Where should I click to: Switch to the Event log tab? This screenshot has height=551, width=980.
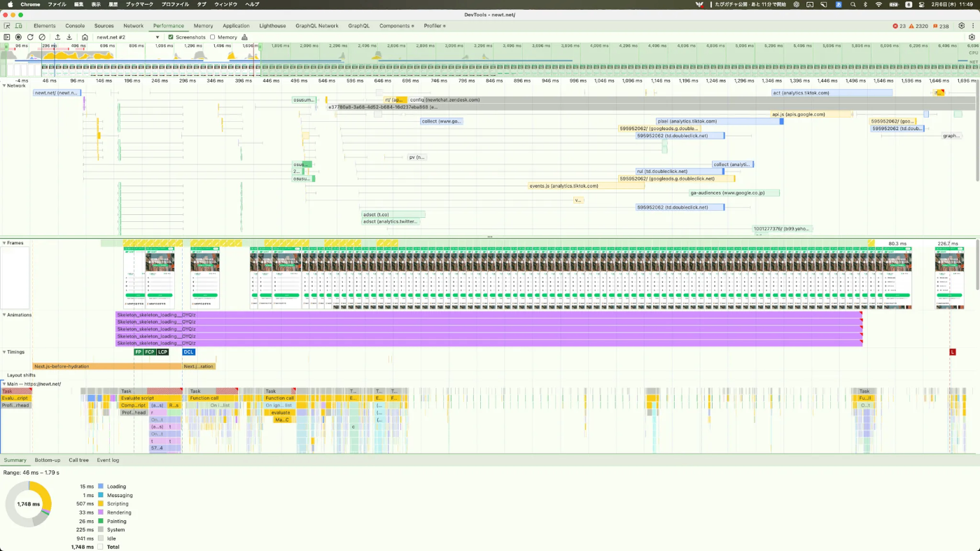(x=108, y=460)
